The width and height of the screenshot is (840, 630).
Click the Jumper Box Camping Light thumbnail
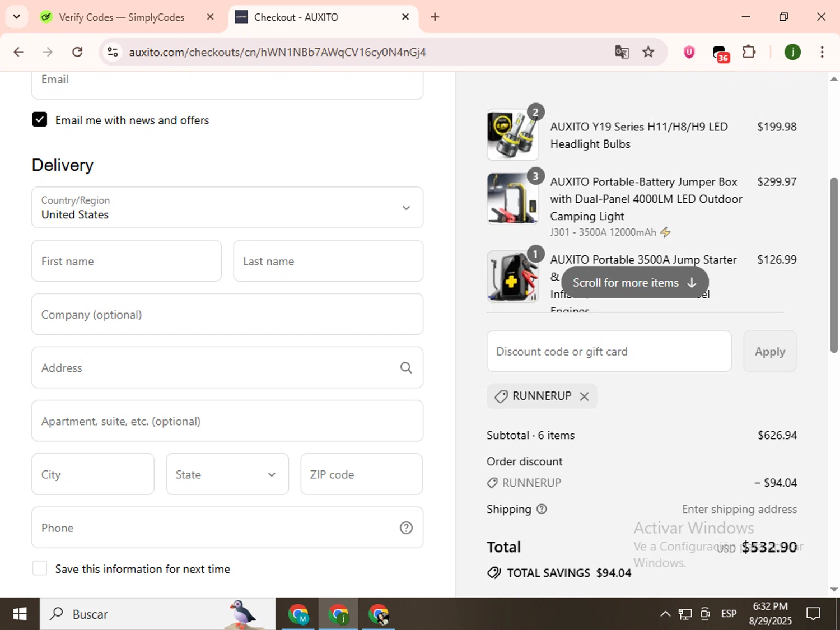(513, 199)
